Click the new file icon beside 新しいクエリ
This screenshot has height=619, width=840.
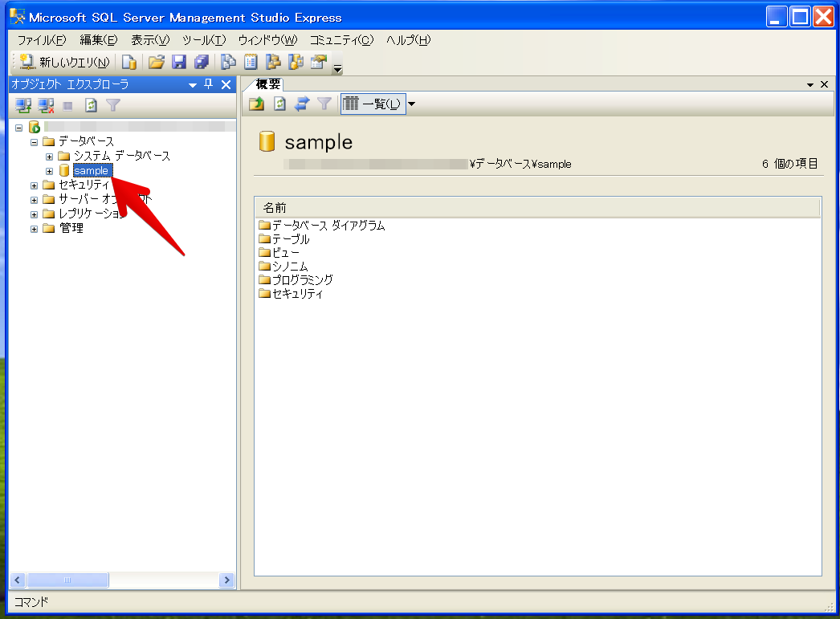[x=128, y=62]
